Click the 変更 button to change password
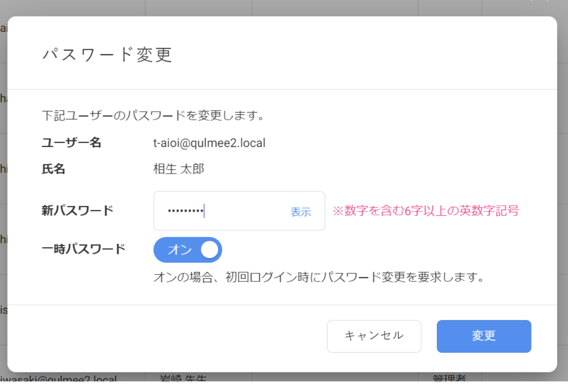The width and height of the screenshot is (568, 392). 484,336
